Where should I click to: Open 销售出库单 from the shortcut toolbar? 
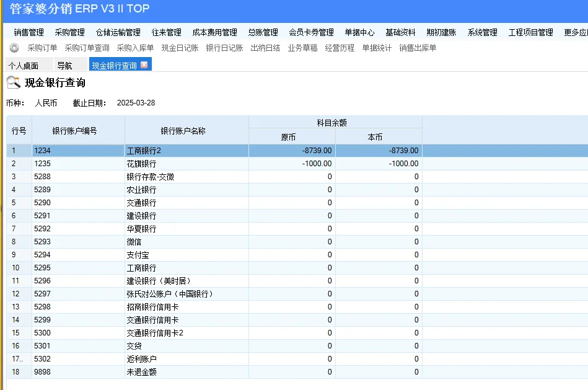(x=416, y=48)
